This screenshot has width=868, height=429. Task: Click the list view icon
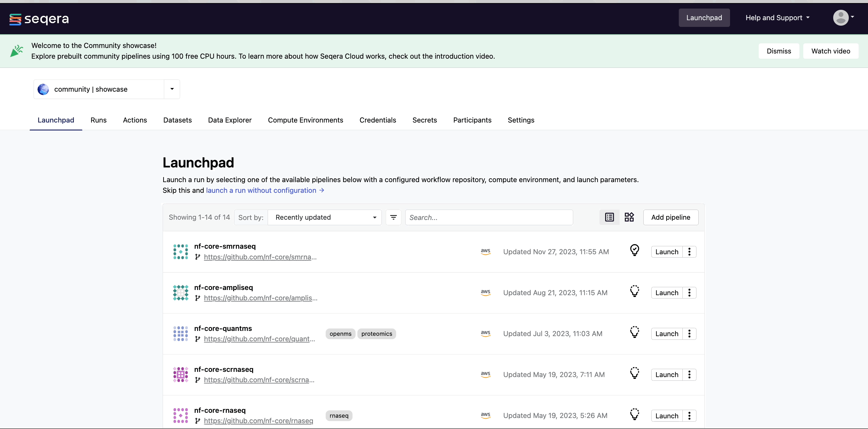click(609, 217)
